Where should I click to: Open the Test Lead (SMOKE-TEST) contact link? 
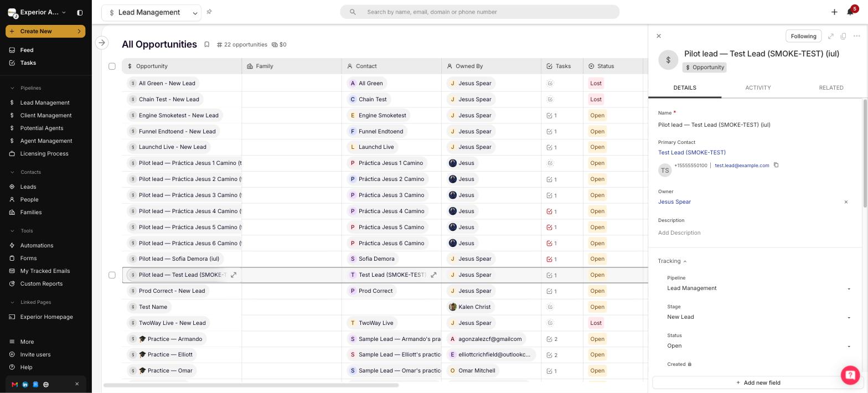(692, 153)
